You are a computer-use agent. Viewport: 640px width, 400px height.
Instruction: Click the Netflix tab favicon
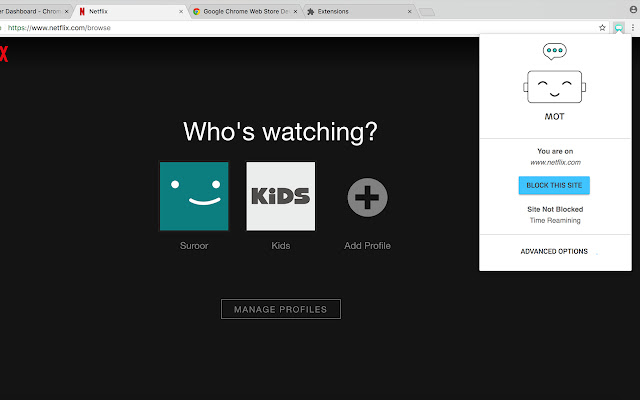point(82,11)
